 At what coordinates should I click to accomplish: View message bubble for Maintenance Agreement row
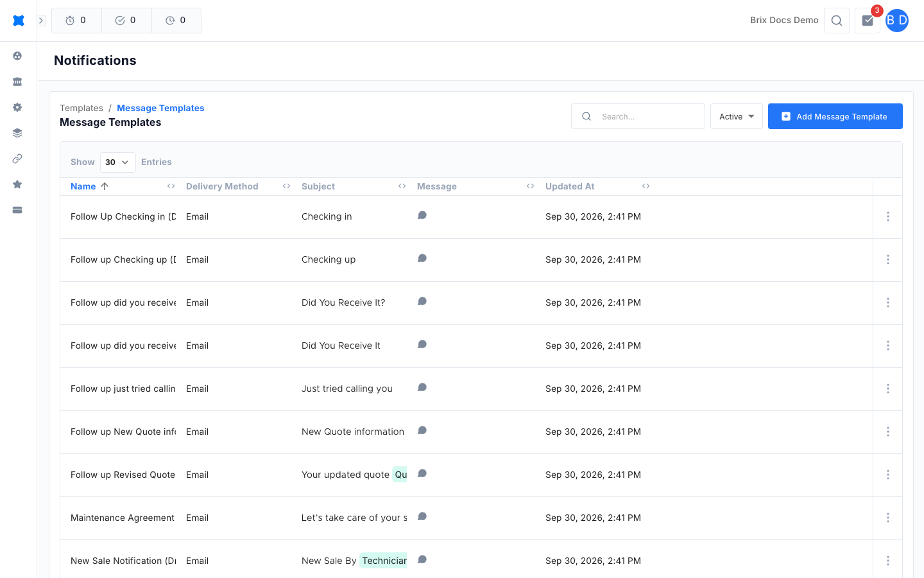pyautogui.click(x=422, y=516)
